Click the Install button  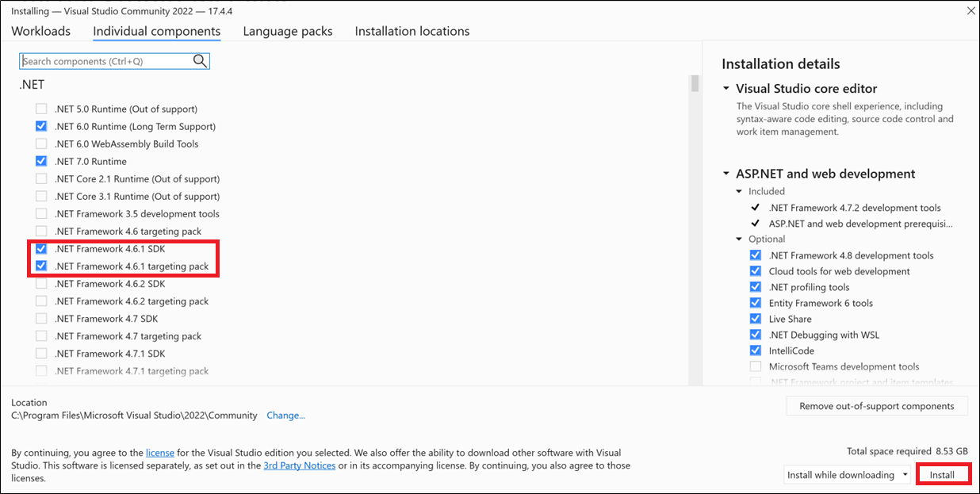tap(943, 475)
